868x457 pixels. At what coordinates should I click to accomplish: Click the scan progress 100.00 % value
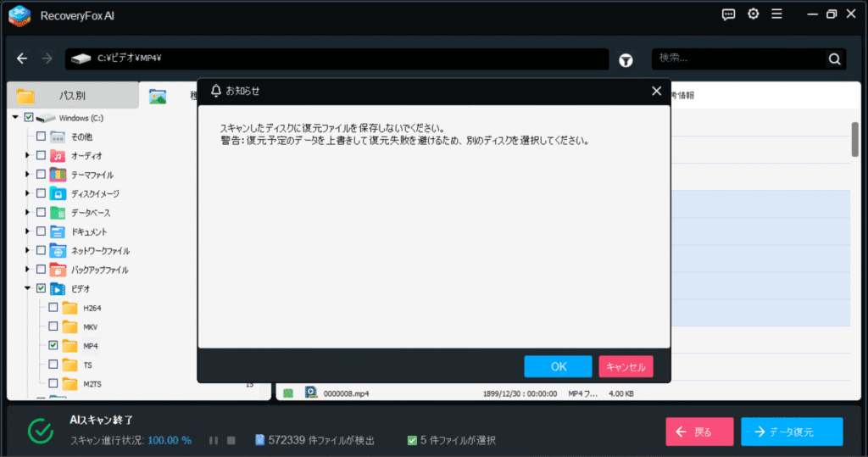(170, 440)
